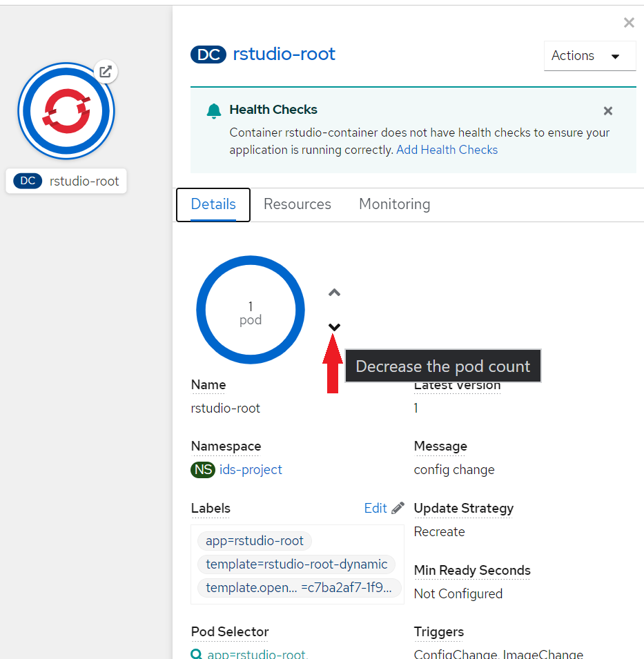Open the ids-project namespace link
The image size is (644, 659).
[251, 469]
